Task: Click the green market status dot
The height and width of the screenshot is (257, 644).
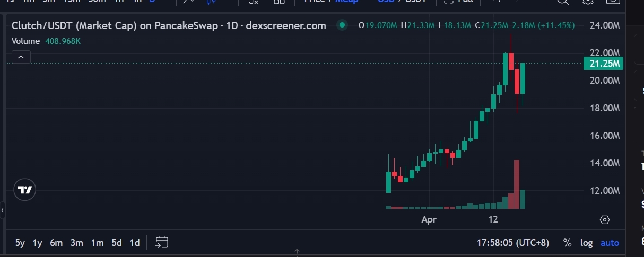Action: tap(342, 25)
